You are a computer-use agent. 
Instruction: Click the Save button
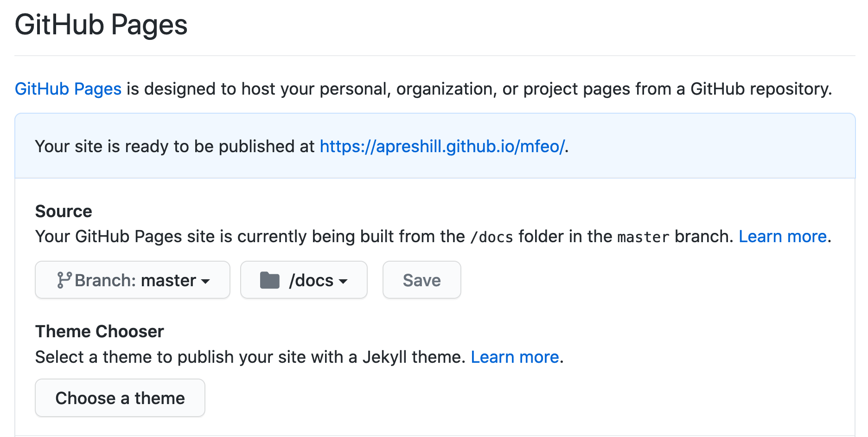click(421, 280)
